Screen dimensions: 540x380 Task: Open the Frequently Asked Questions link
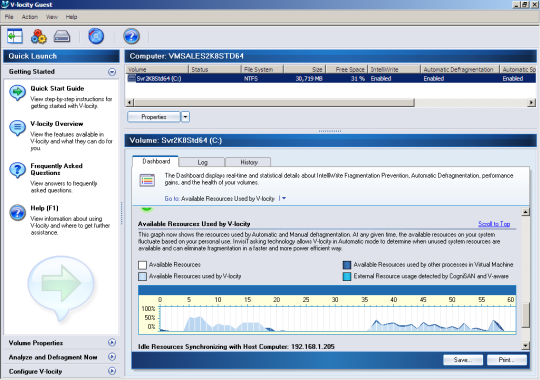tap(56, 169)
